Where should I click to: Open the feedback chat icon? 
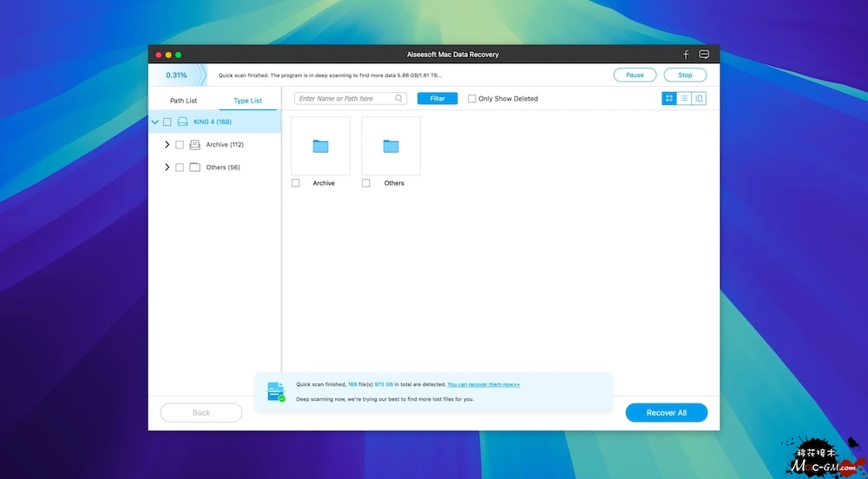point(704,55)
